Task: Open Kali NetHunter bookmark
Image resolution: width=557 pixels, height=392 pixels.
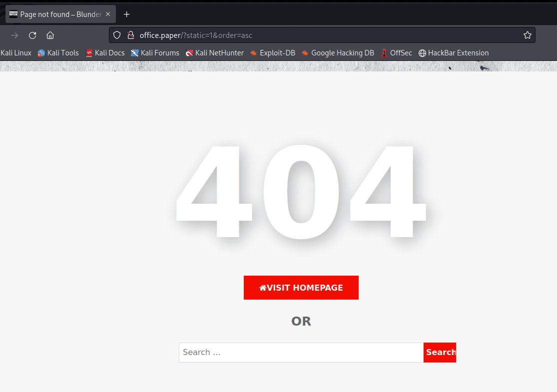Action: [x=215, y=53]
